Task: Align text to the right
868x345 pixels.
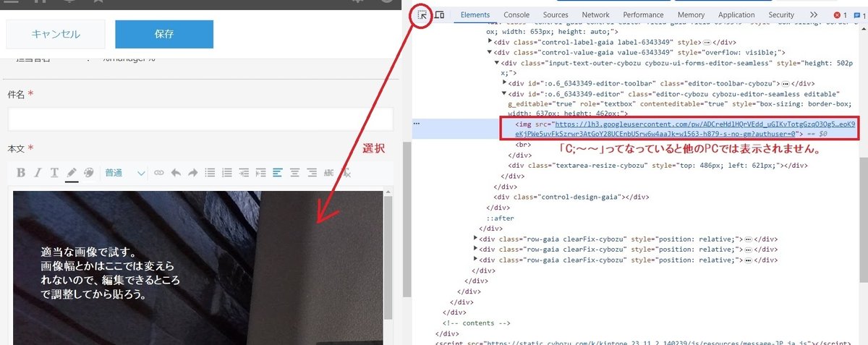Action: (312, 173)
